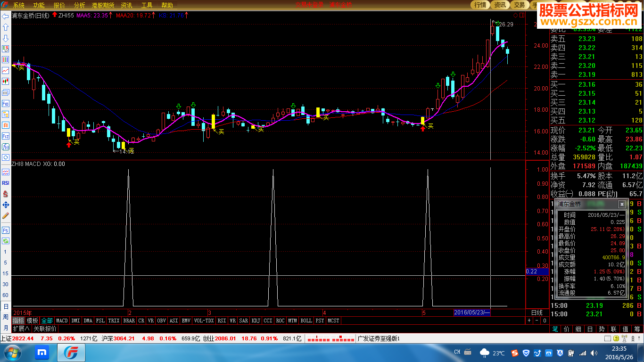The height and width of the screenshot is (362, 644).
Task: Click the down arrow icon in left sidebar
Action: (6, 38)
